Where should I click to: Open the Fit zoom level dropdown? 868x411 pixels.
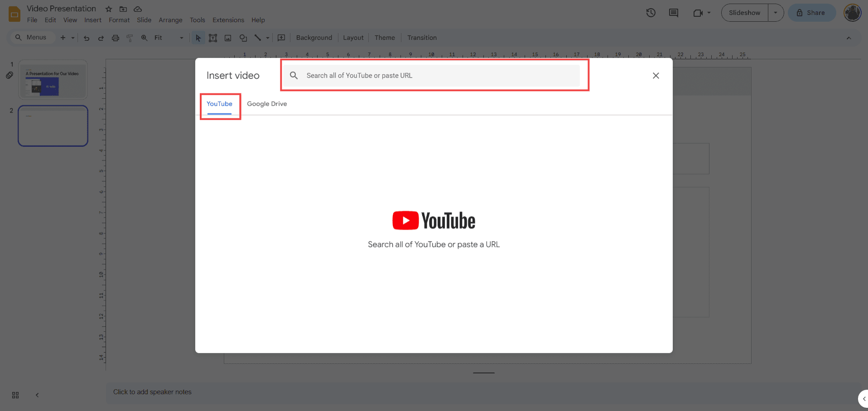169,38
